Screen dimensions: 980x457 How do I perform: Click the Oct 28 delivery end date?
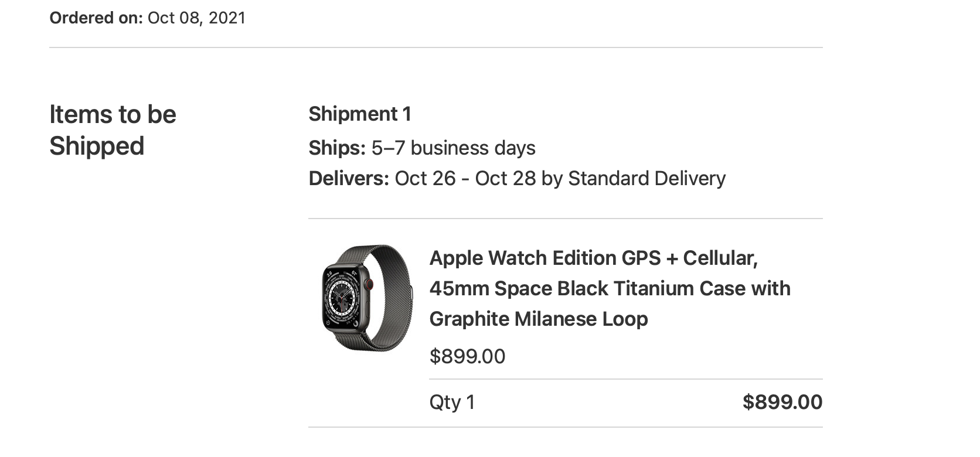[x=505, y=178]
